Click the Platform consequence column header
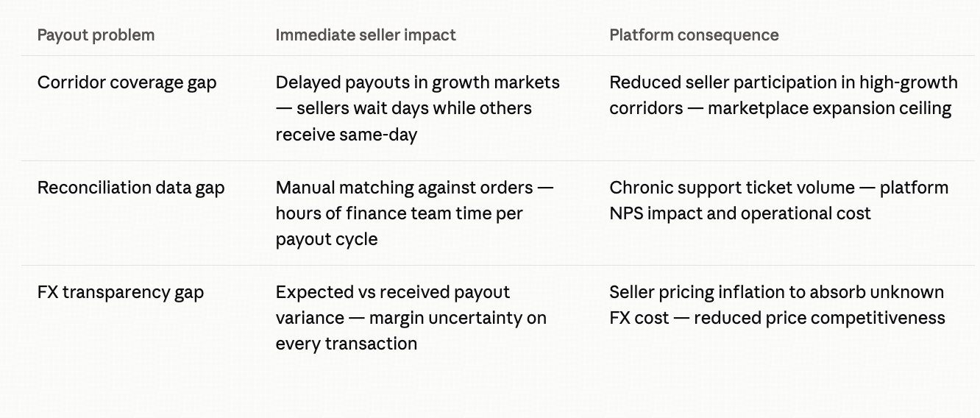 (694, 35)
